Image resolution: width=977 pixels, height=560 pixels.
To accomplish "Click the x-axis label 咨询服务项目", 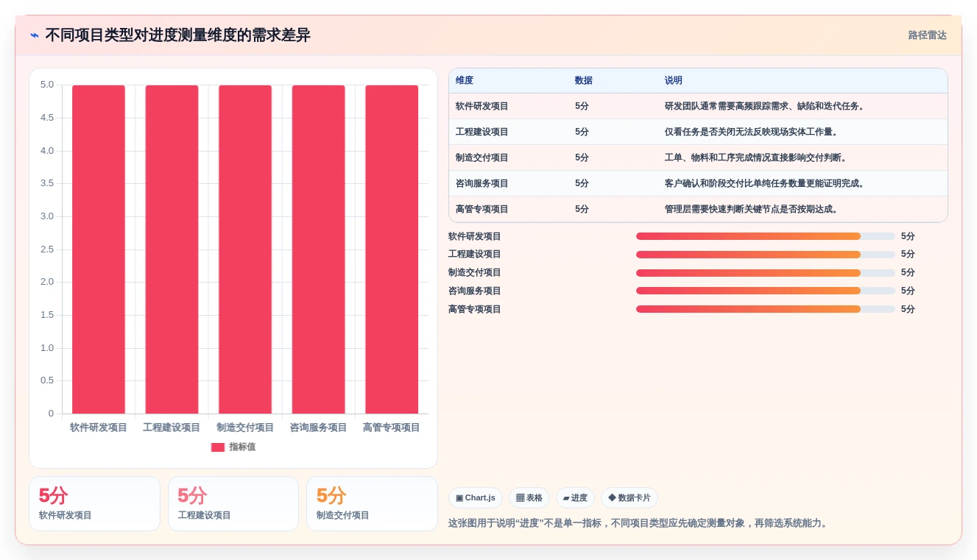I will tap(318, 428).
